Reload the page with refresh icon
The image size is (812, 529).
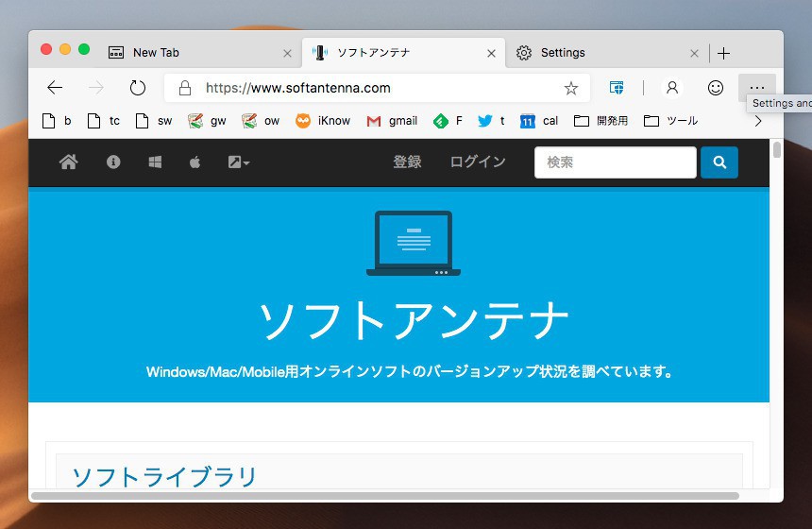click(x=137, y=88)
